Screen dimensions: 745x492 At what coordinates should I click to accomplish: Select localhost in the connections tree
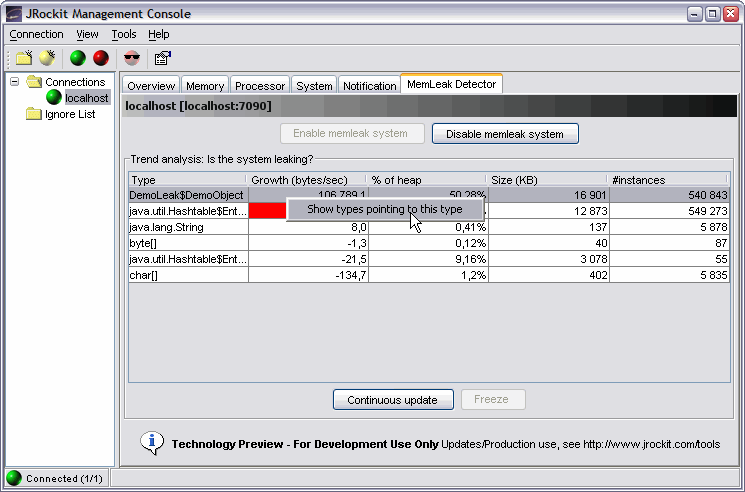click(87, 98)
